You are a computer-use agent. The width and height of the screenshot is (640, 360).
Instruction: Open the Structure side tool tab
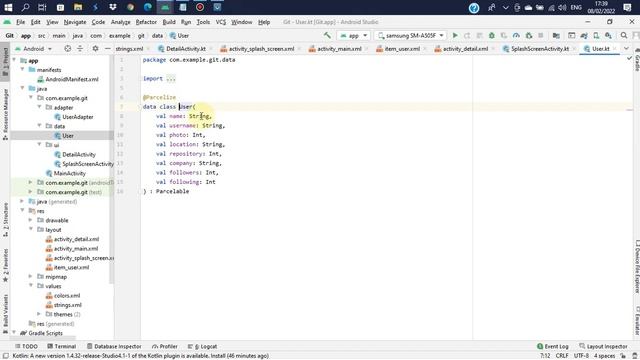pos(5,220)
